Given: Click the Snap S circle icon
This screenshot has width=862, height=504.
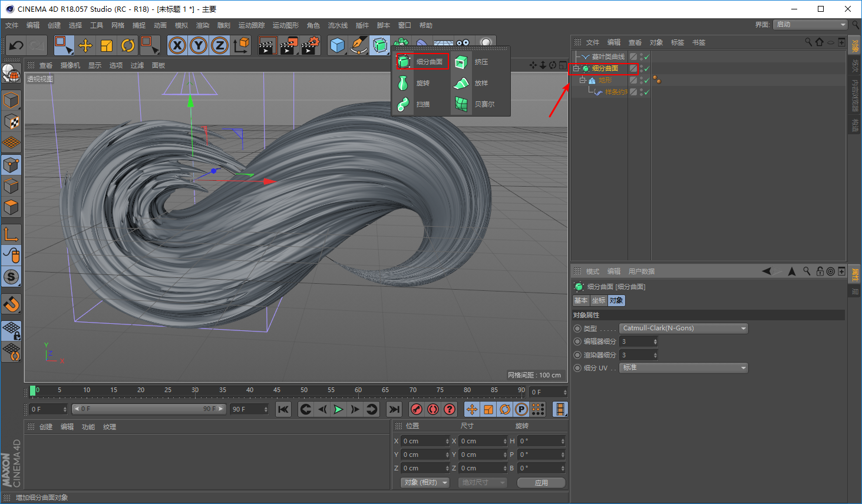Looking at the screenshot, I should (x=11, y=277).
